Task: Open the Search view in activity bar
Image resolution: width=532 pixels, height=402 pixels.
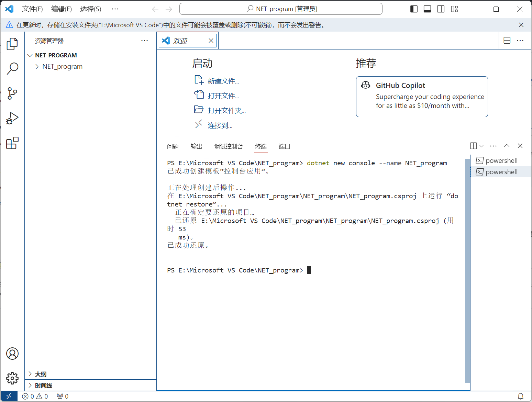Action: (x=12, y=68)
